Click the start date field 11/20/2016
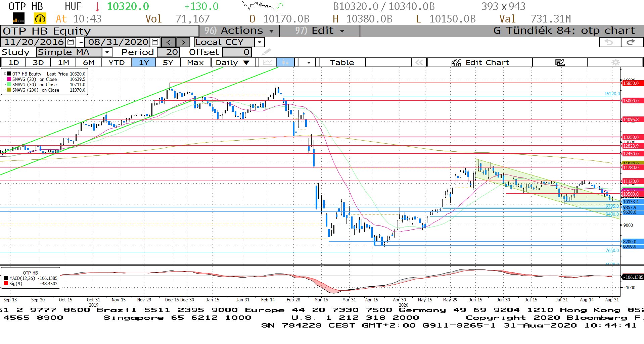The width and height of the screenshot is (644, 344). pyautogui.click(x=34, y=42)
